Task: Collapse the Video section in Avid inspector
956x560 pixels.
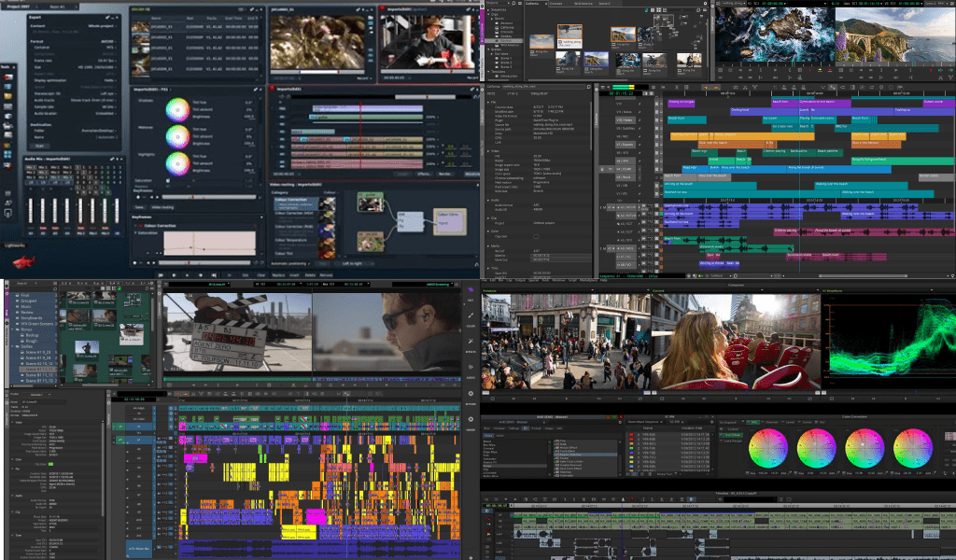Action: [12, 422]
